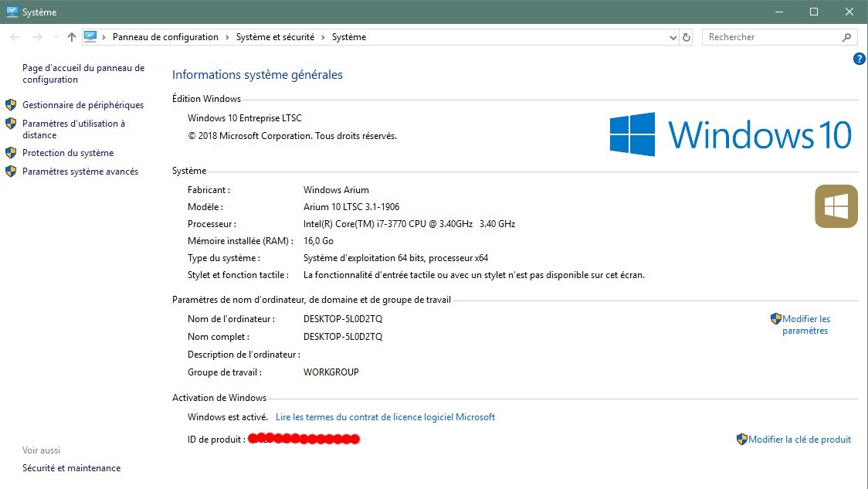Close the Système window
868x489 pixels.
[849, 12]
